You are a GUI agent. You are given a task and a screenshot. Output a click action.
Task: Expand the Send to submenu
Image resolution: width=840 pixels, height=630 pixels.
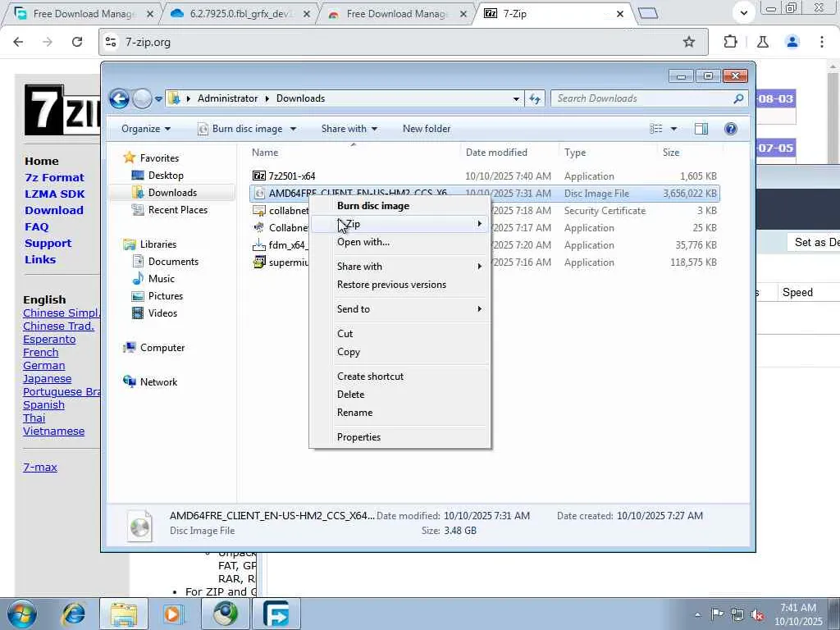pos(399,309)
